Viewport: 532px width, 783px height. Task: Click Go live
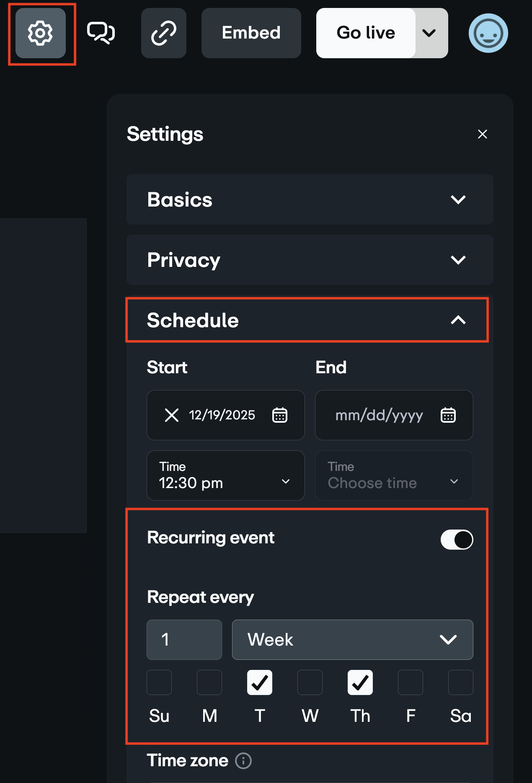tap(365, 33)
